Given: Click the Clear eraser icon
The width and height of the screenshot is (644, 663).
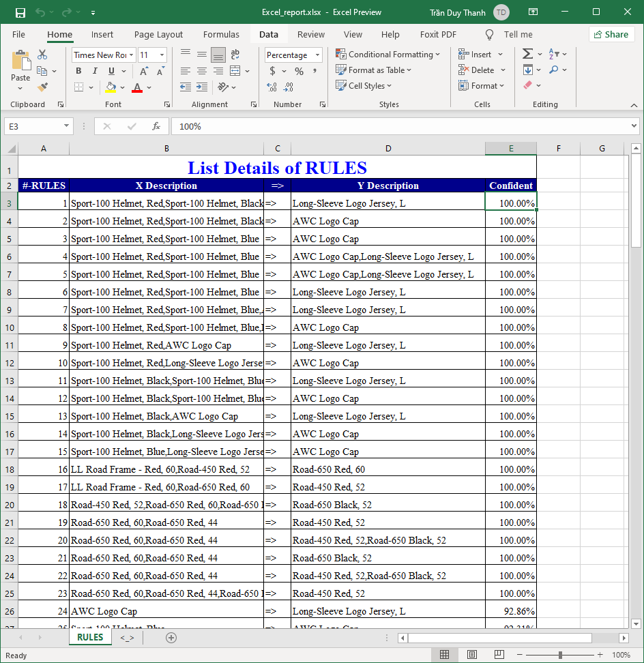Looking at the screenshot, I should 528,85.
